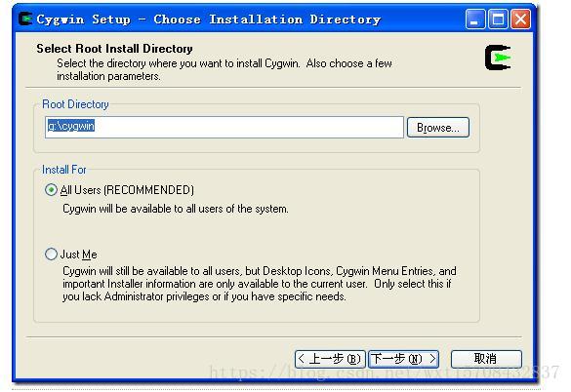Click the Install For group label

click(64, 170)
